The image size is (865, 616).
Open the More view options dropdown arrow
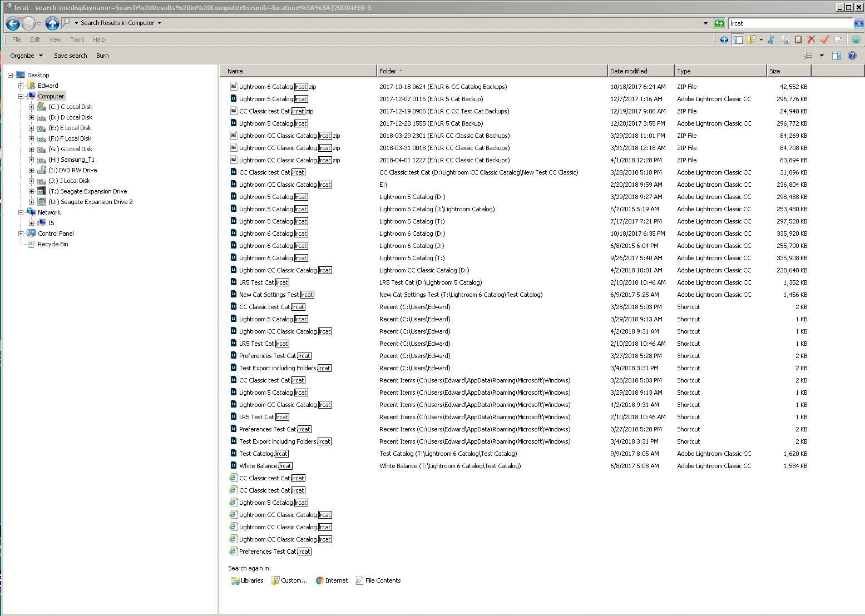822,56
